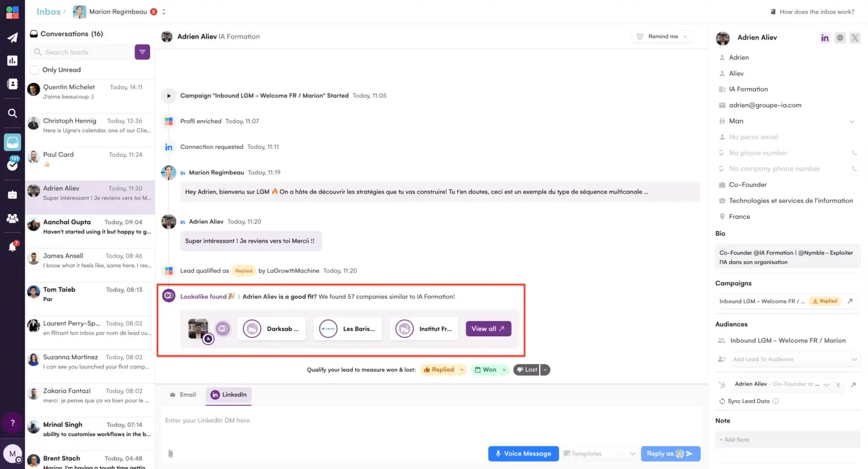The width and height of the screenshot is (868, 469).
Task: Open the help question mark button
Action: (x=12, y=423)
